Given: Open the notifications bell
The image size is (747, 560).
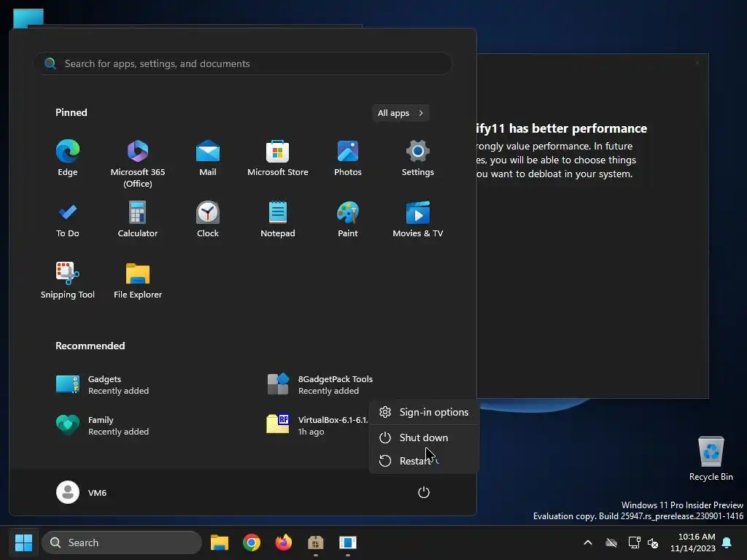Looking at the screenshot, I should click(x=727, y=542).
